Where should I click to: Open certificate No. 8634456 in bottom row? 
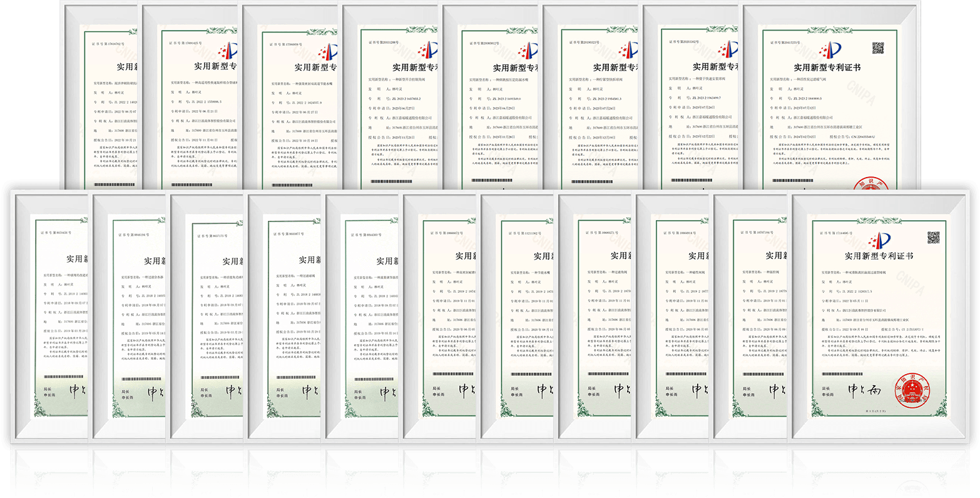[50, 316]
